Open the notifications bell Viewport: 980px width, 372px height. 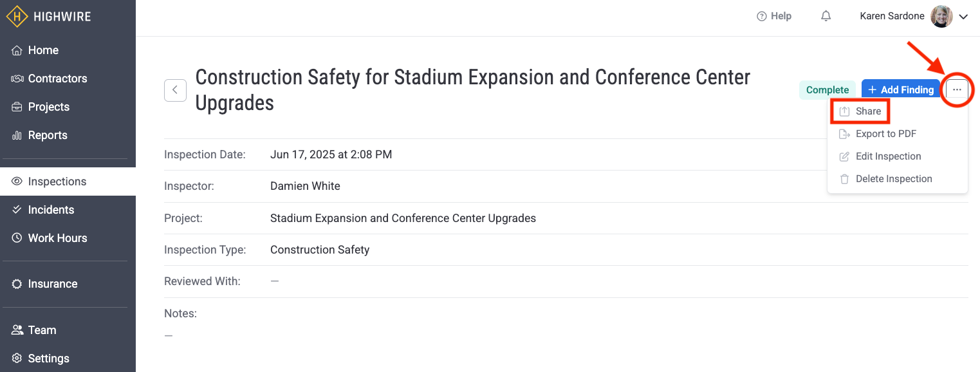[826, 17]
